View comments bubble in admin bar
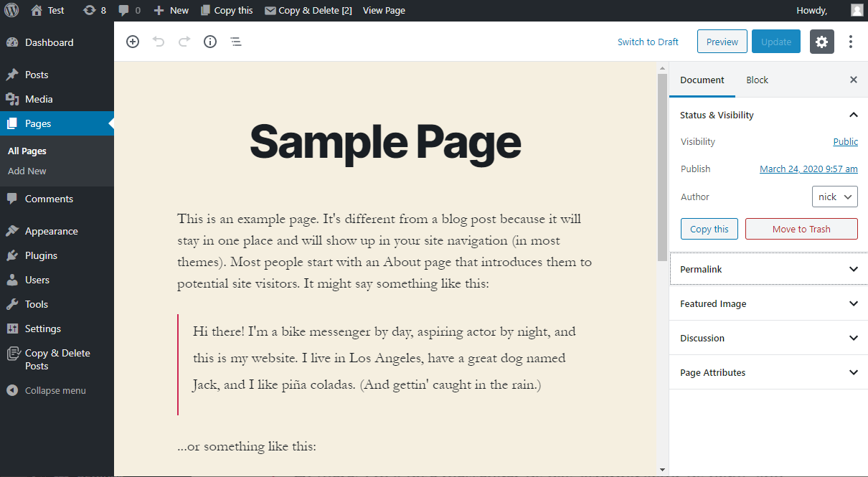The image size is (868, 477). coord(129,10)
